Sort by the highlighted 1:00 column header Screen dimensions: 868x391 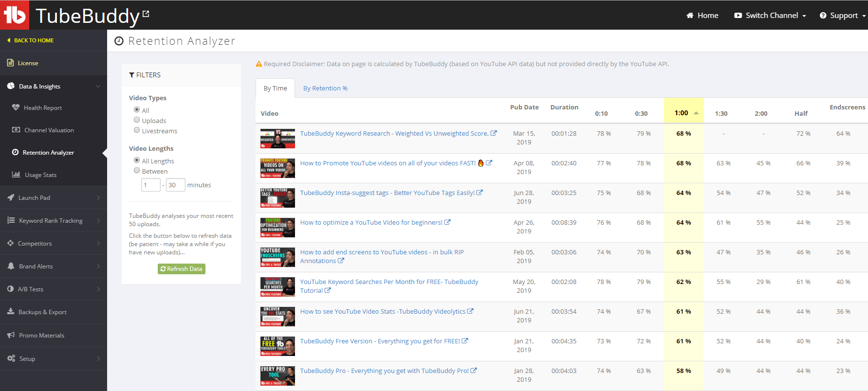point(683,113)
